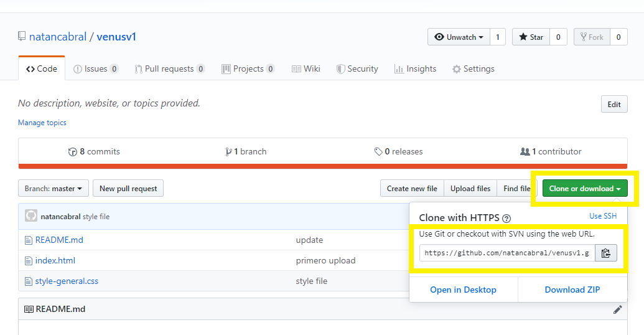Viewport: 644px width, 335px height.
Task: Click the red language bar
Action: tap(323, 166)
